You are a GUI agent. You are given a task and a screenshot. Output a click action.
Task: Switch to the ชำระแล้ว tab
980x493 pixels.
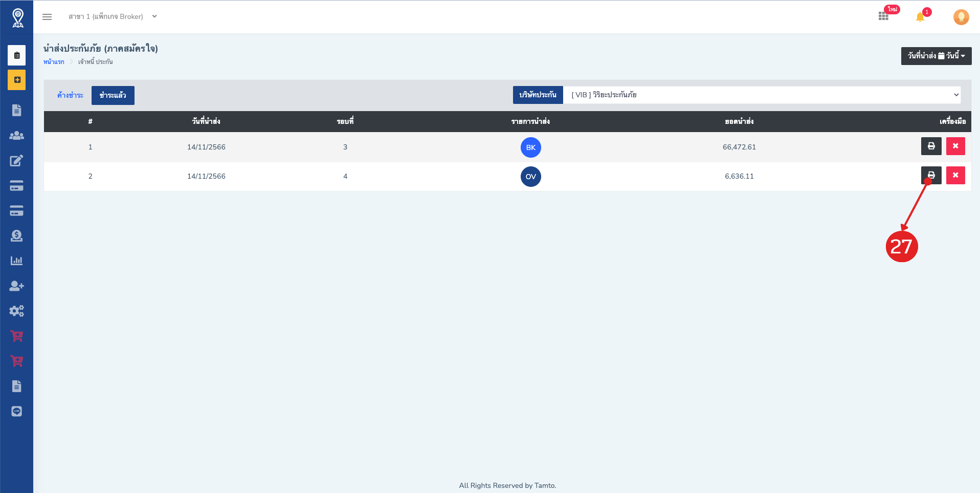coord(113,95)
